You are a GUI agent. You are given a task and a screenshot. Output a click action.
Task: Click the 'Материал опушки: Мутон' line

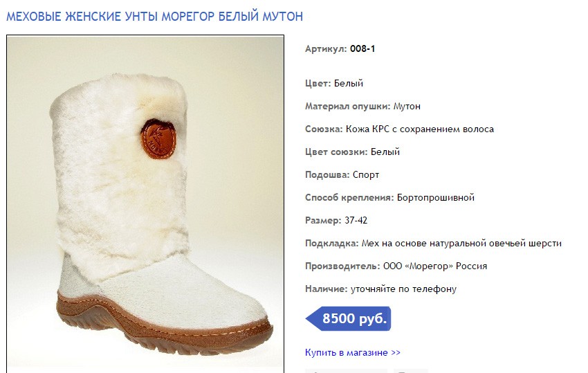tap(362, 106)
